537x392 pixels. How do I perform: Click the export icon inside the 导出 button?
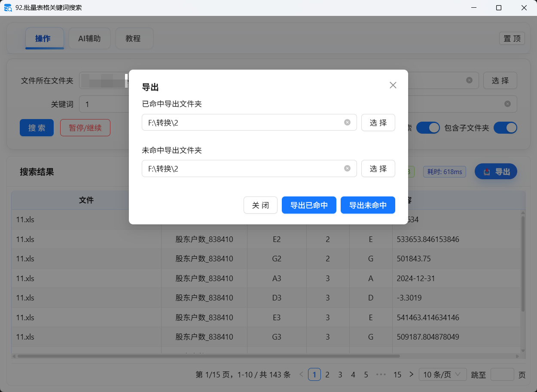click(x=486, y=171)
